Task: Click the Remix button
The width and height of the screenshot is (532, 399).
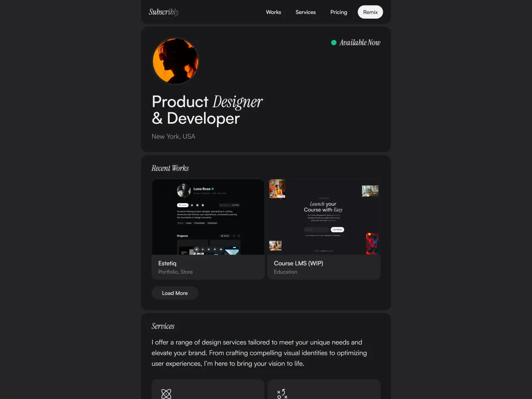Action: pyautogui.click(x=370, y=12)
